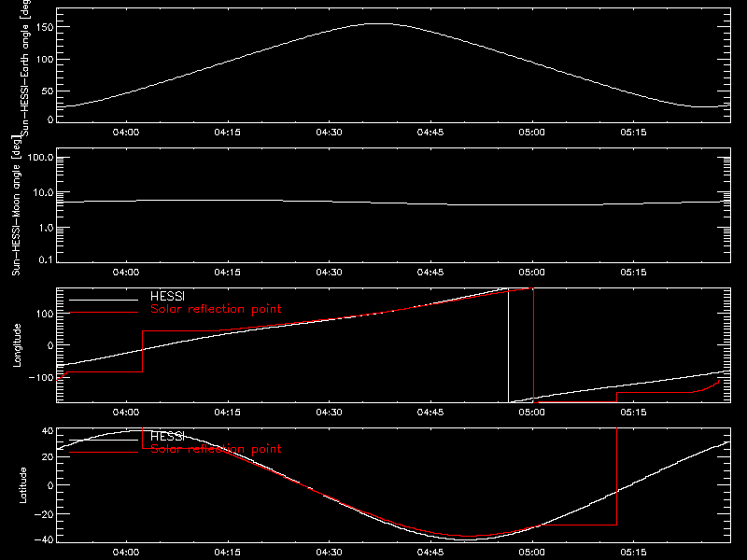This screenshot has width=747, height=560.
Task: Select the 20 tick on Latitude axis
Action: (48, 457)
